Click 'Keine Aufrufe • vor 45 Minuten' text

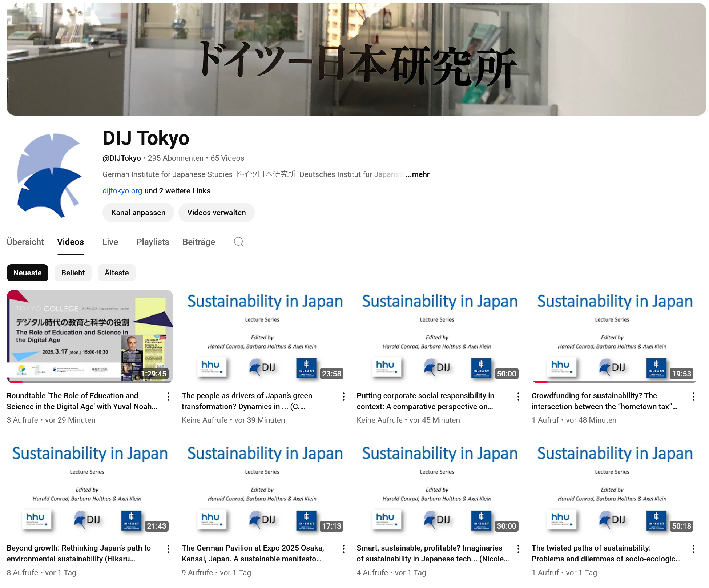point(408,420)
